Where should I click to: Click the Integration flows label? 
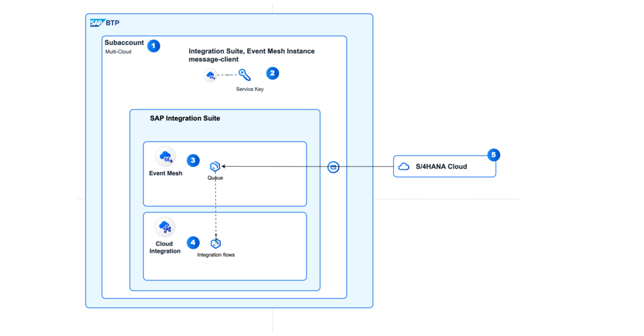216,255
